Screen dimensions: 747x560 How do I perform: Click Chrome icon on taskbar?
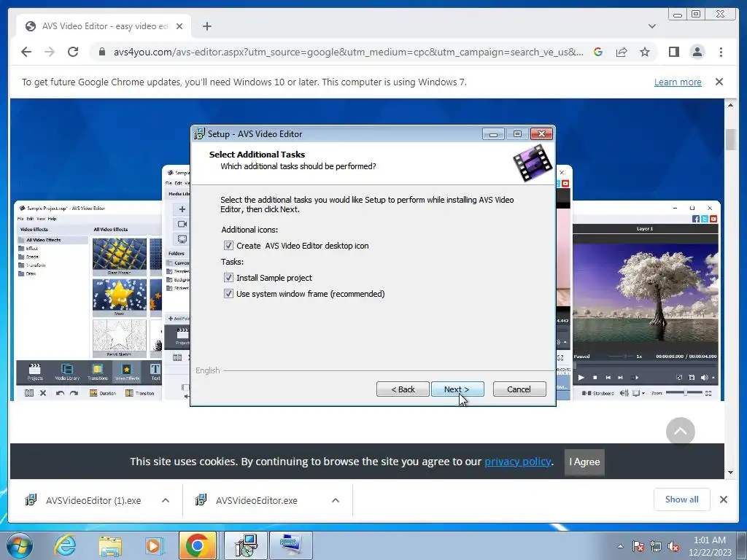click(x=197, y=545)
